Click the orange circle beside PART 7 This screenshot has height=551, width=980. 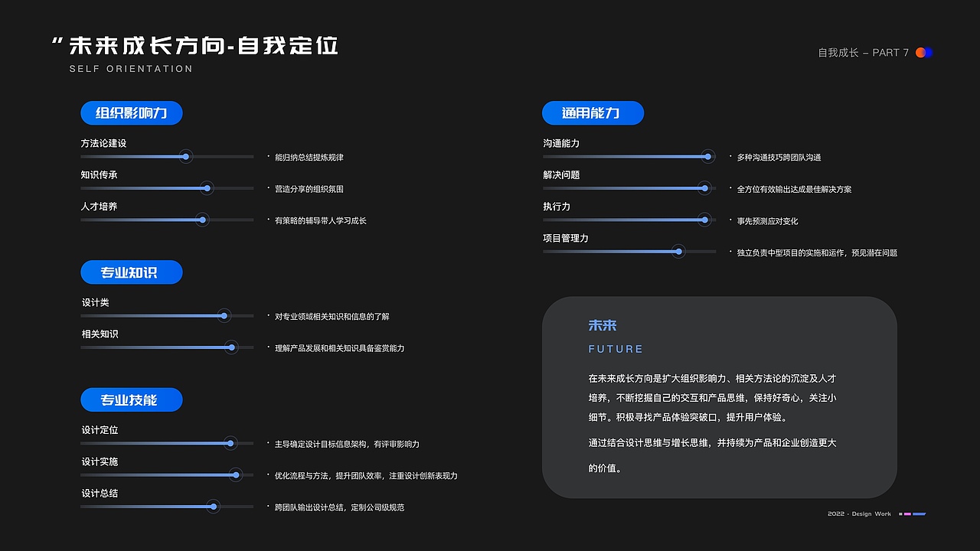coord(920,52)
